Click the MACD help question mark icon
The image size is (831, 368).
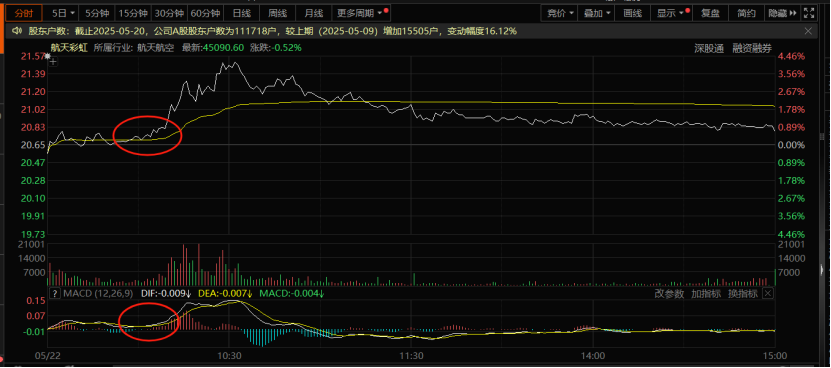(54, 293)
